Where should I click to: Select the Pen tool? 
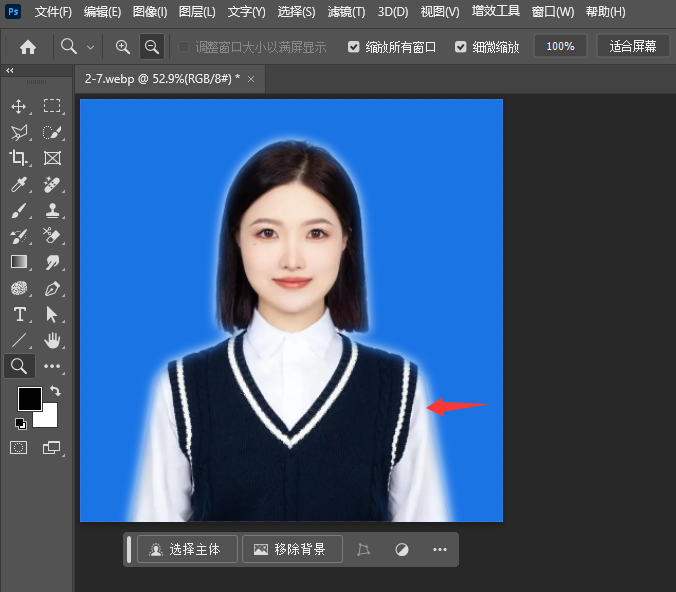[x=53, y=289]
